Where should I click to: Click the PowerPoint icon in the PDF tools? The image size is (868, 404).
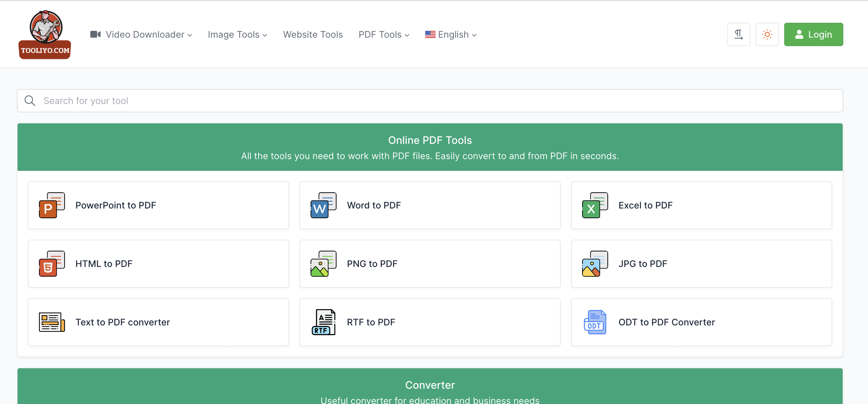click(52, 205)
